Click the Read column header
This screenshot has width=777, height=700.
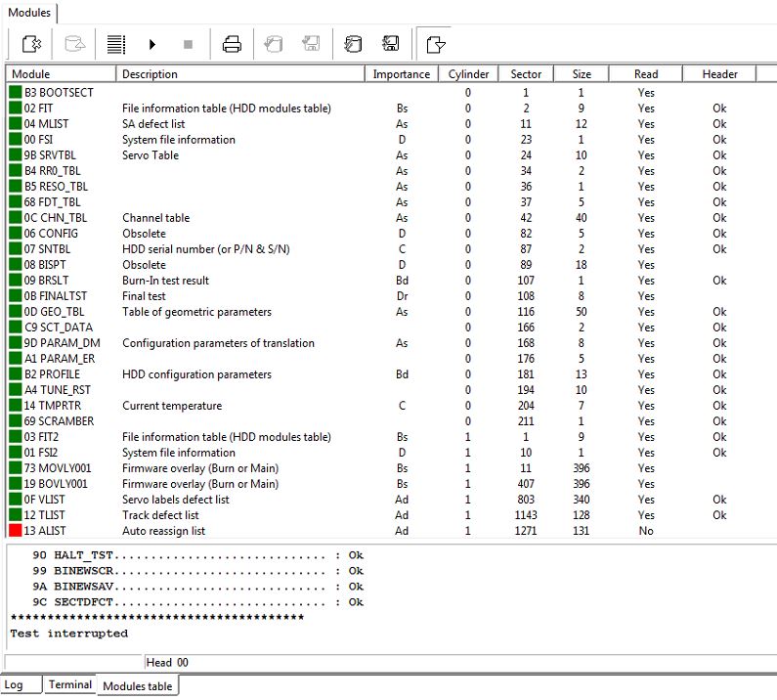(x=646, y=74)
